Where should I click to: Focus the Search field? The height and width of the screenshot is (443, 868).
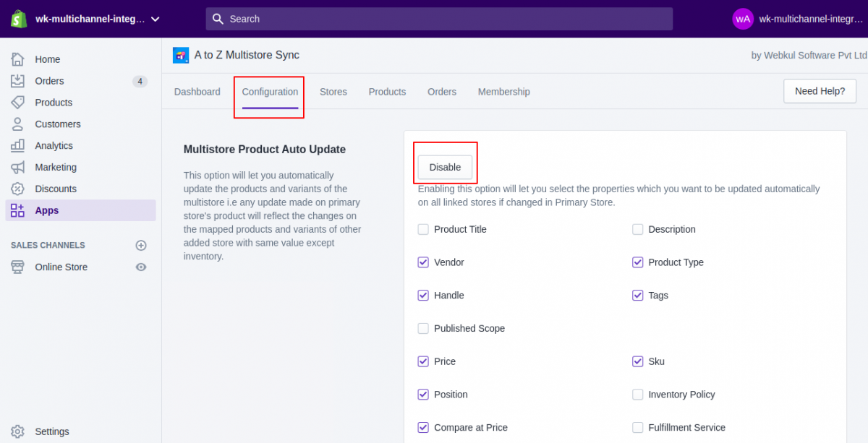pyautogui.click(x=439, y=19)
